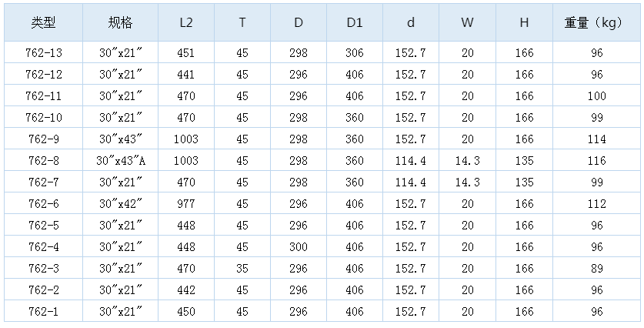Click the 762-12 row label

tap(44, 75)
